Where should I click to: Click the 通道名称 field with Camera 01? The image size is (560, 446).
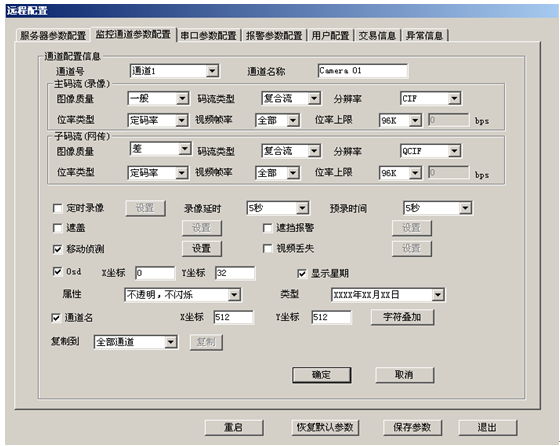click(x=362, y=71)
